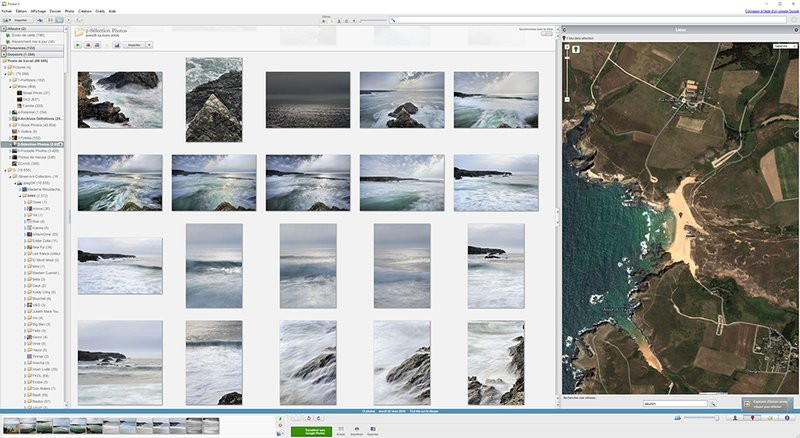Click the Transférer vers Google Photos button
The height and width of the screenshot is (438, 800).
[x=311, y=431]
